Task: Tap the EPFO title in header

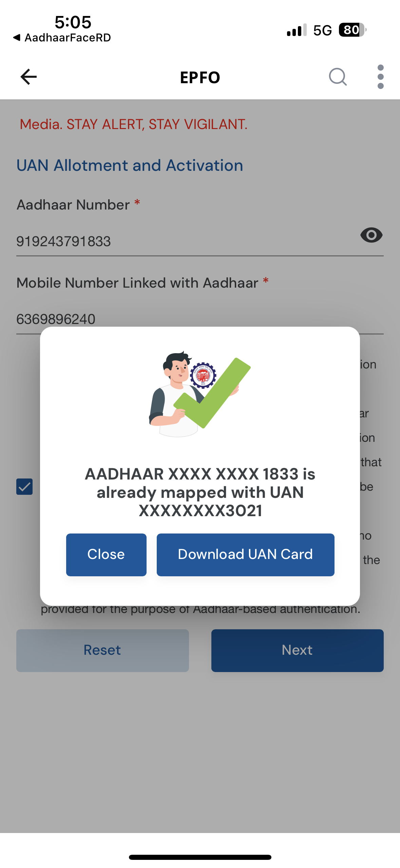Action: click(200, 77)
